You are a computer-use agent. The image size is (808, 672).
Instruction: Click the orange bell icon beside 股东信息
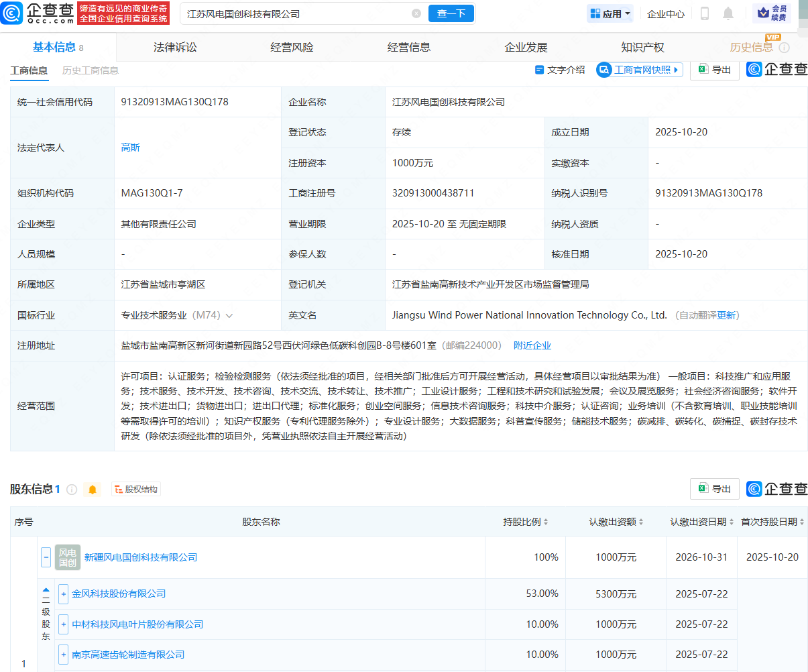93,490
